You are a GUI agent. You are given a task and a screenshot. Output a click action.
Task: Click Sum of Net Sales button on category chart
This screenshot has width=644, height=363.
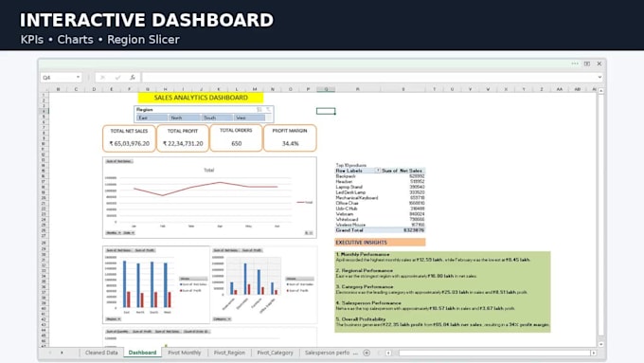point(226,250)
